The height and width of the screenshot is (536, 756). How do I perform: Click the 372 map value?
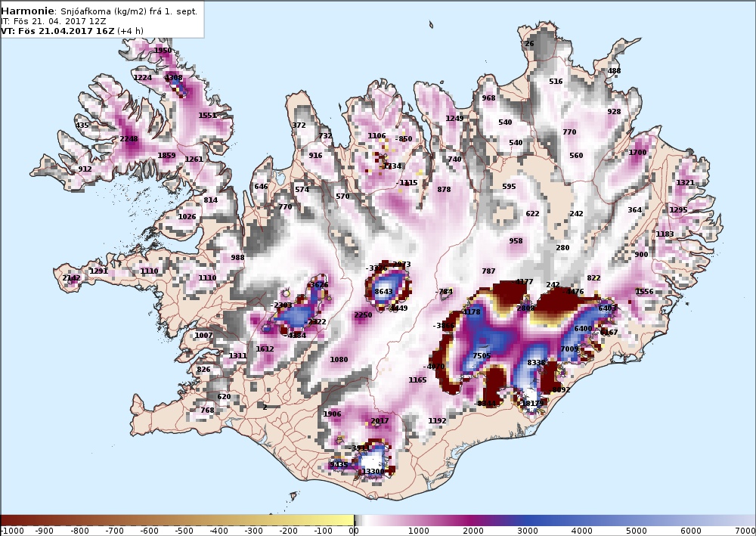(299, 125)
